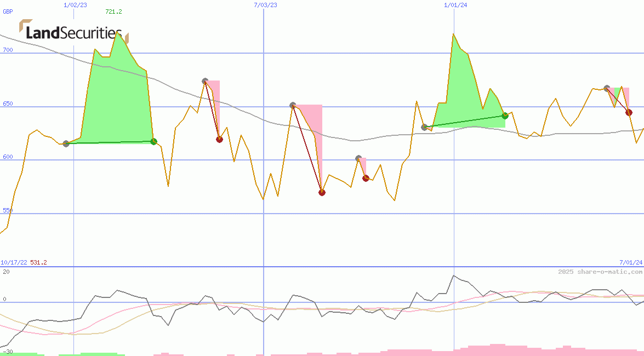644x356 pixels.
Task: Click the 721.2 peak price label
Action: point(114,12)
